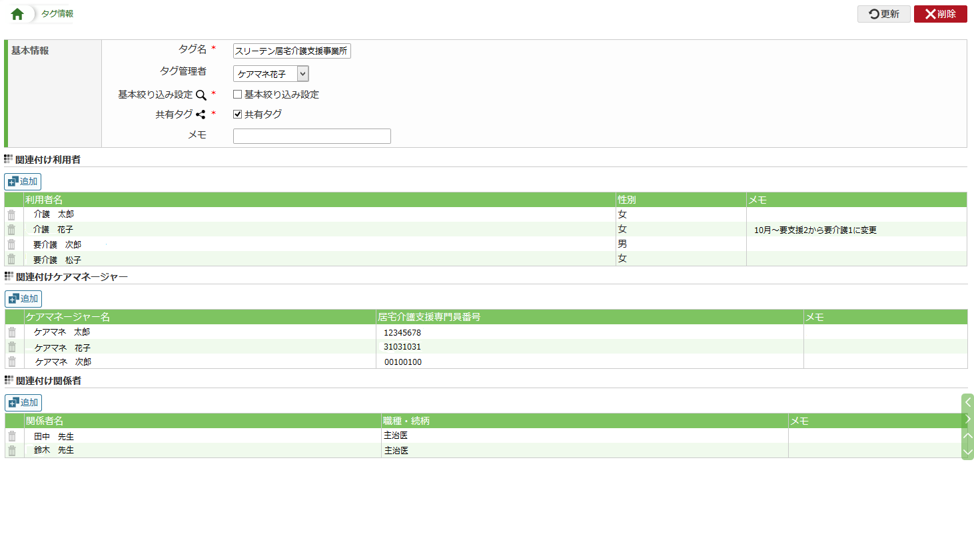Click the home icon in breadcrumb

pos(17,14)
